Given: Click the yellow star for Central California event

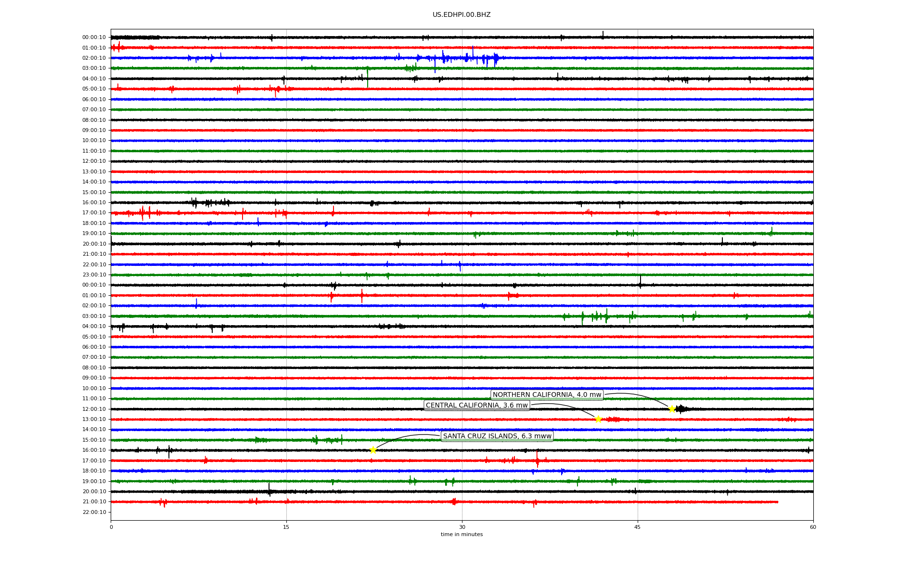Looking at the screenshot, I should (x=598, y=419).
